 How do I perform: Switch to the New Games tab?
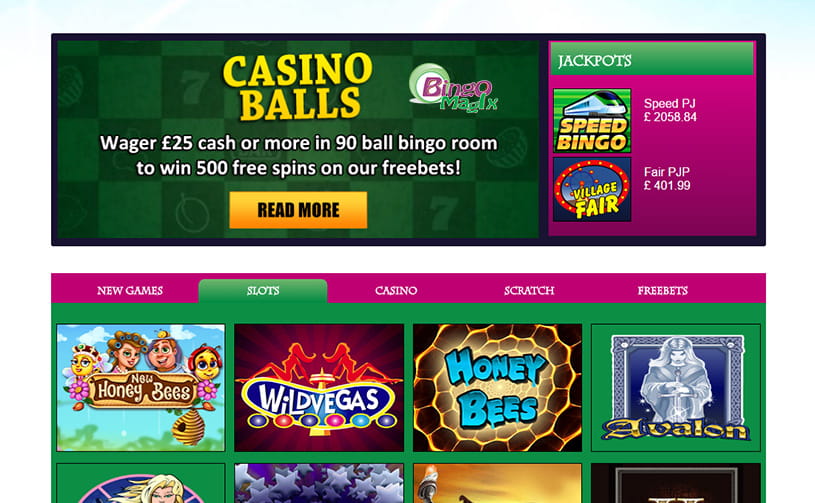(130, 290)
